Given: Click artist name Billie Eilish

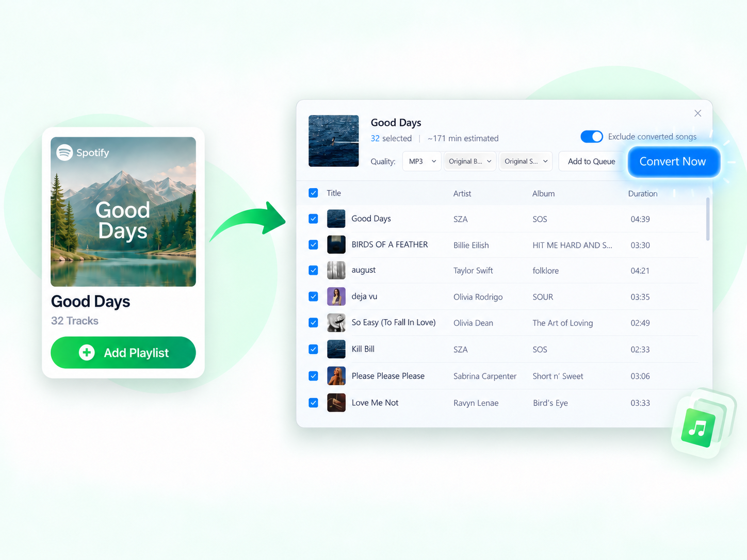Looking at the screenshot, I should [471, 245].
